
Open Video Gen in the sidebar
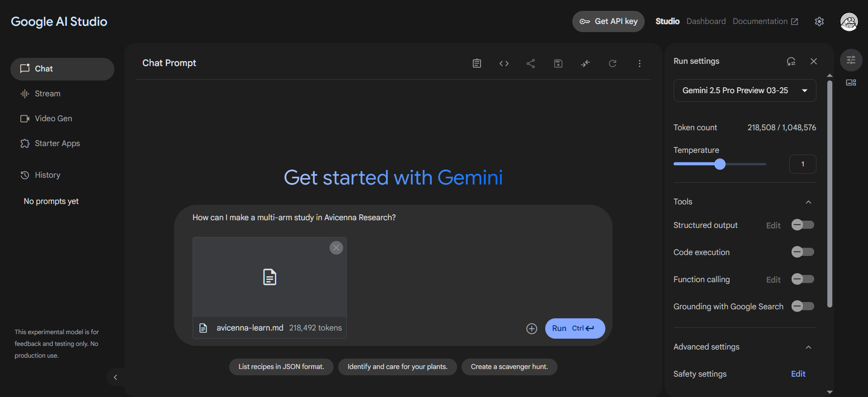point(62,118)
